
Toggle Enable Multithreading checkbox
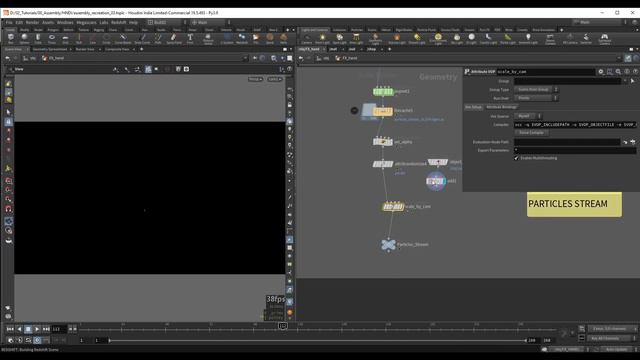click(x=516, y=158)
